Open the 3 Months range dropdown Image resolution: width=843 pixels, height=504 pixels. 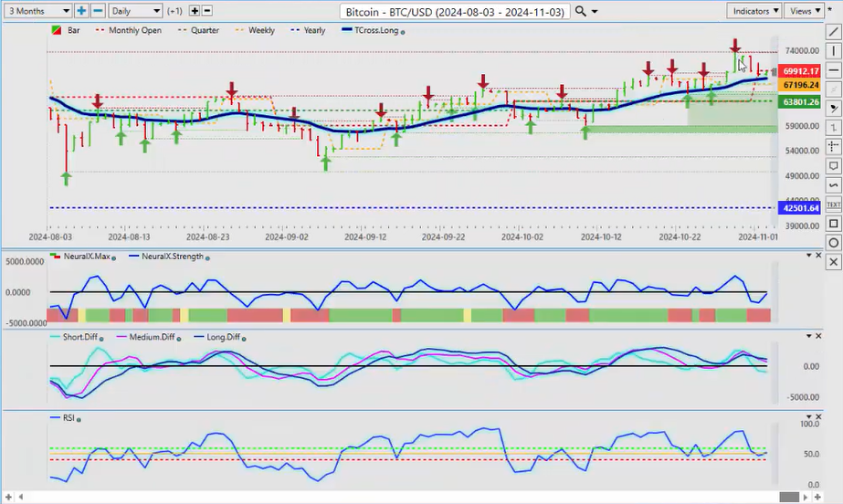click(x=37, y=11)
